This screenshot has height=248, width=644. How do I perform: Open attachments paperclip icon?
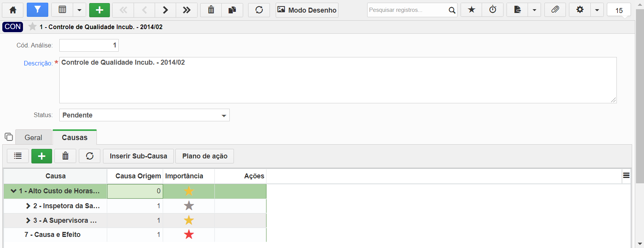coord(555,10)
